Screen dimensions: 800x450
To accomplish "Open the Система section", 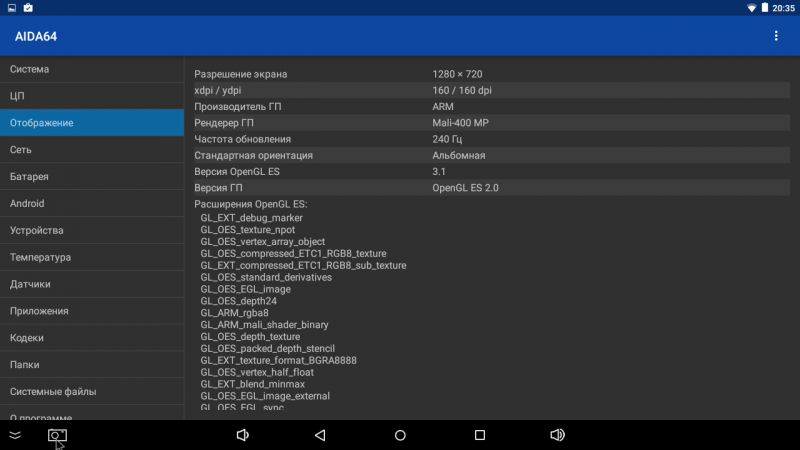I will 92,69.
